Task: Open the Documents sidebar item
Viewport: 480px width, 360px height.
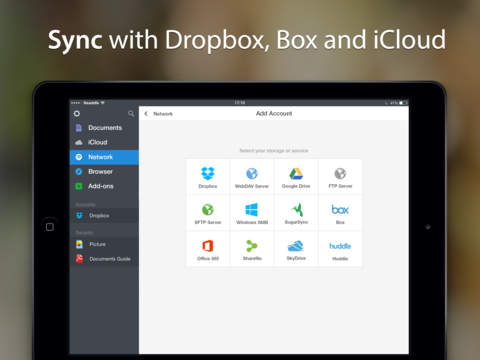Action: 104,128
